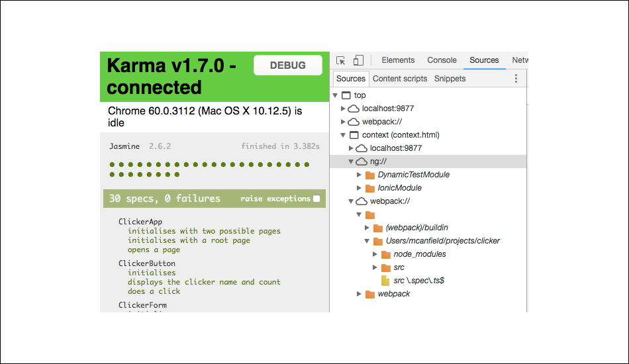Screen dimensions: 629x364
Task: Expand the (webpack)/buildin folder arrow
Action: pos(367,228)
